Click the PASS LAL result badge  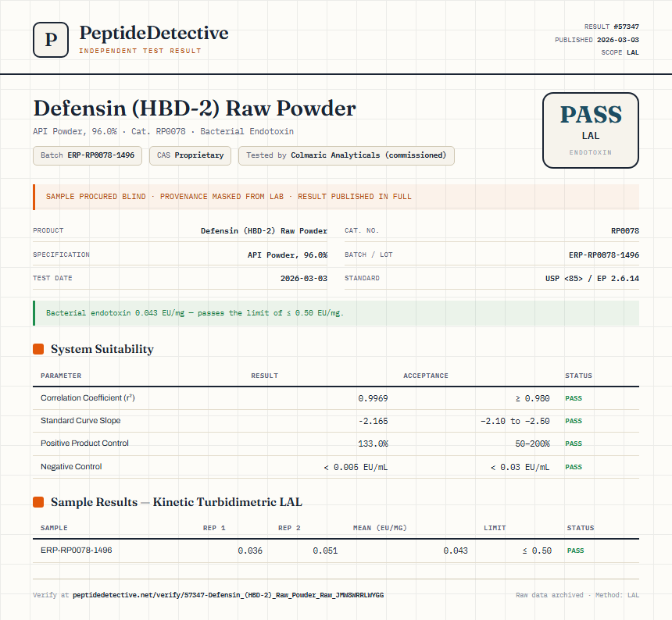pos(591,130)
